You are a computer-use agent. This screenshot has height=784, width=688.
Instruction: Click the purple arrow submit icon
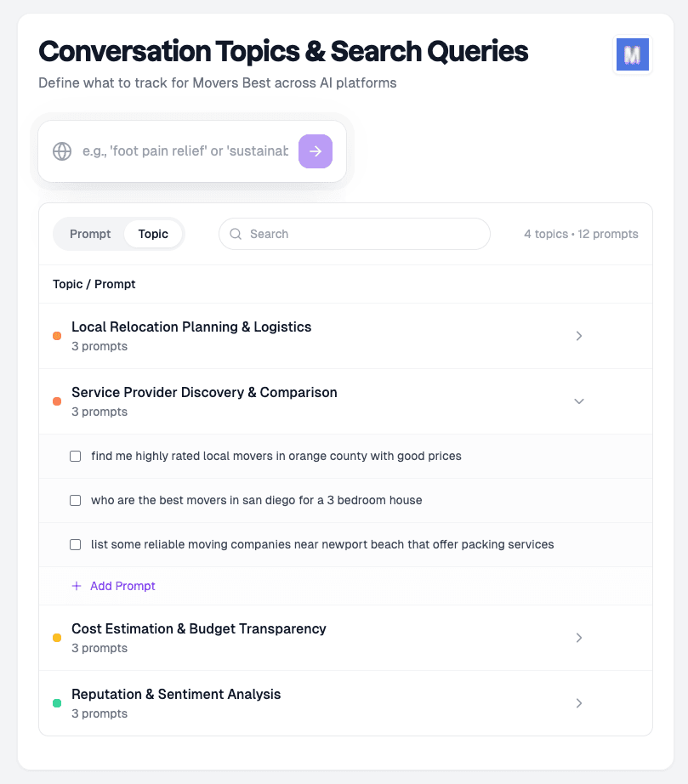click(316, 151)
